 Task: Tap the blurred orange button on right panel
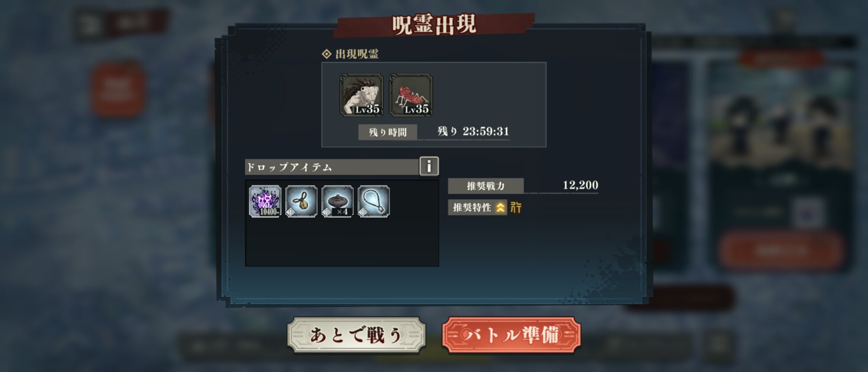tap(781, 251)
